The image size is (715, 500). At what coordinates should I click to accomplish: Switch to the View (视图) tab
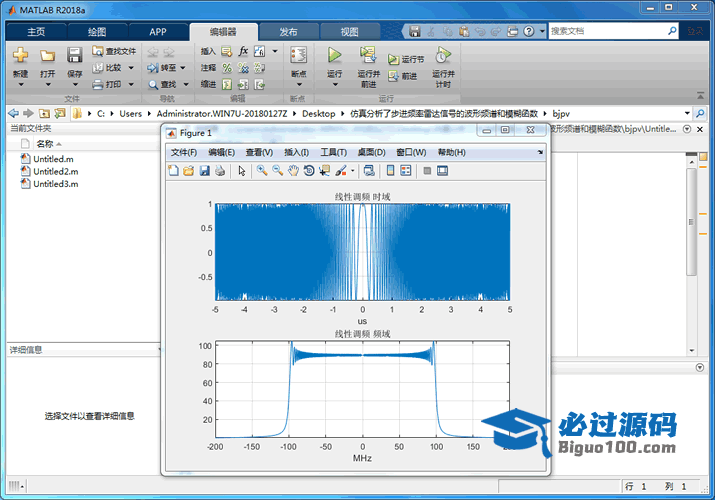tap(349, 32)
